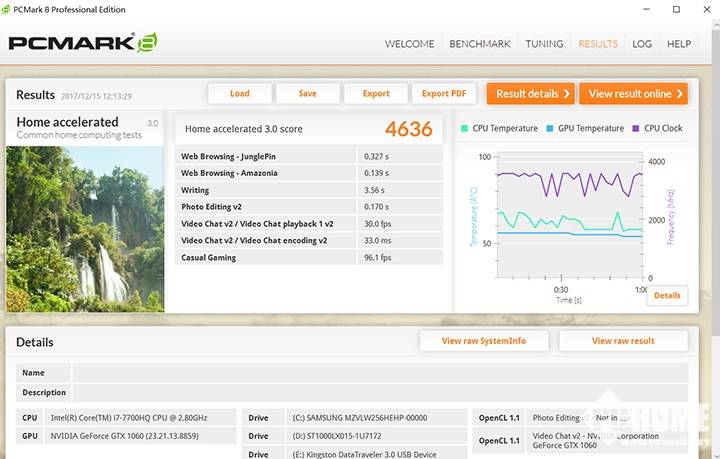720x459 pixels.
Task: Minimize the PCMark 8 window
Action: [x=646, y=9]
